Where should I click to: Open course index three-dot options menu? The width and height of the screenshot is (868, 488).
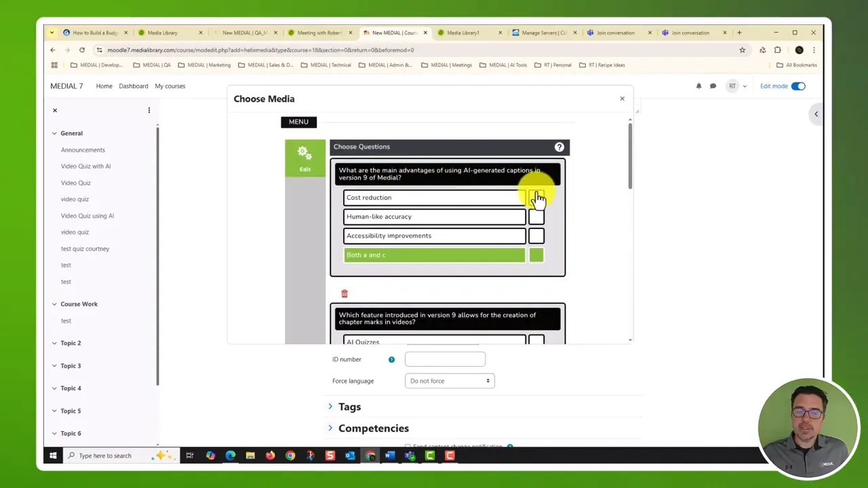point(149,110)
